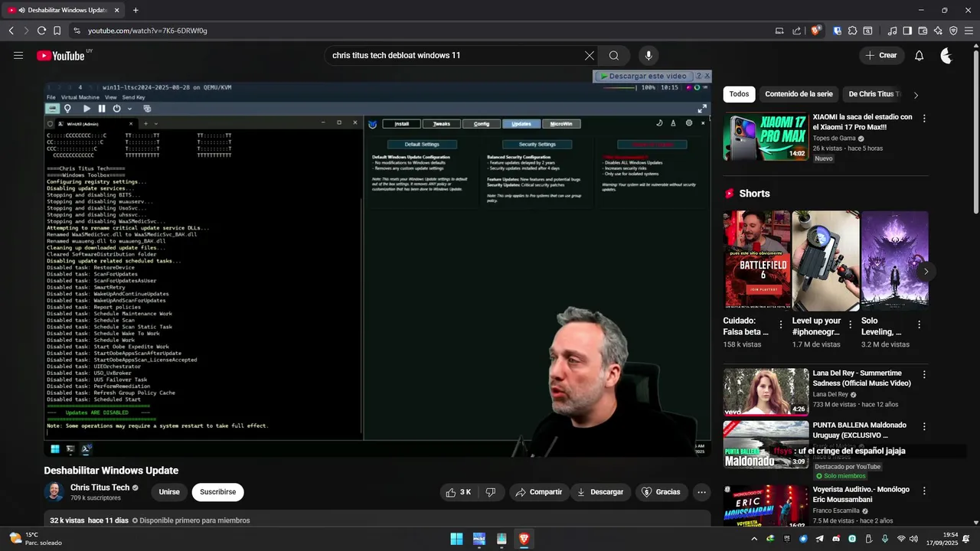Open Brave Leo AI sparkle icon

pyautogui.click(x=938, y=31)
